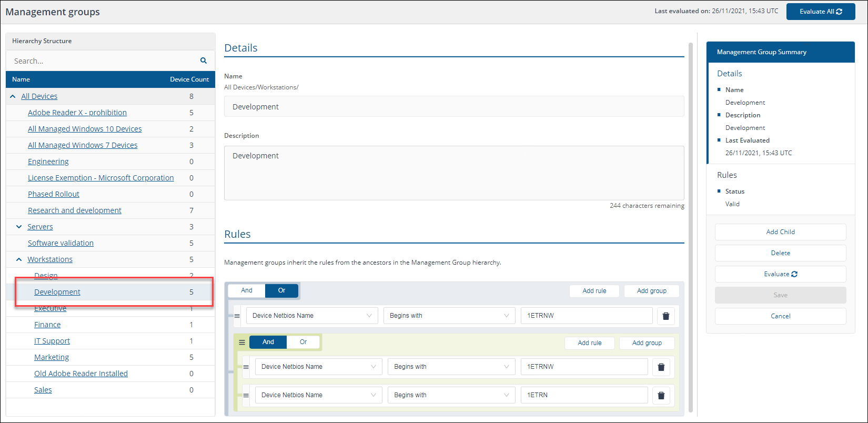Image resolution: width=868 pixels, height=423 pixels.
Task: Open the Marketing management group
Action: 52,357
